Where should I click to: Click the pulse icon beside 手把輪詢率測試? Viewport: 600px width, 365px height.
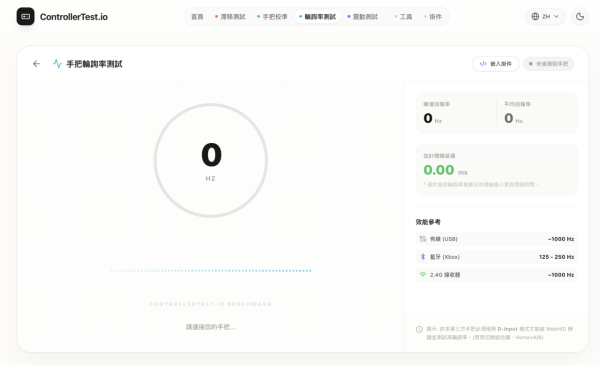pyautogui.click(x=57, y=64)
